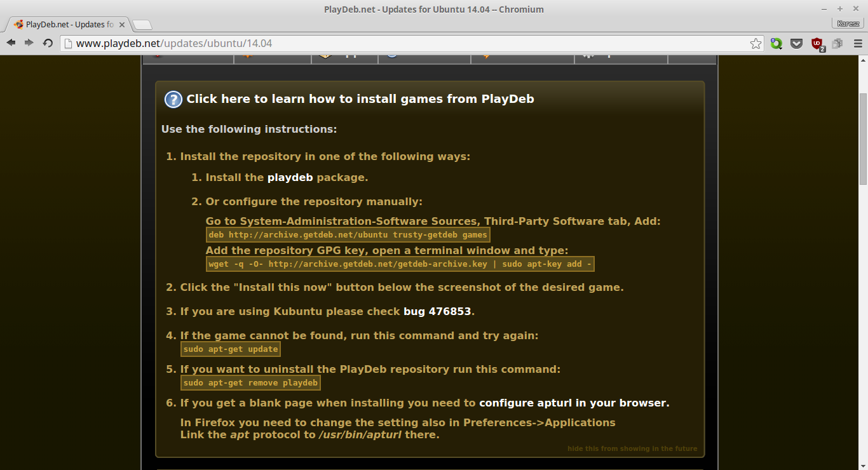Maximize the Chromium window with plus button
This screenshot has width=868, height=470.
click(840, 9)
